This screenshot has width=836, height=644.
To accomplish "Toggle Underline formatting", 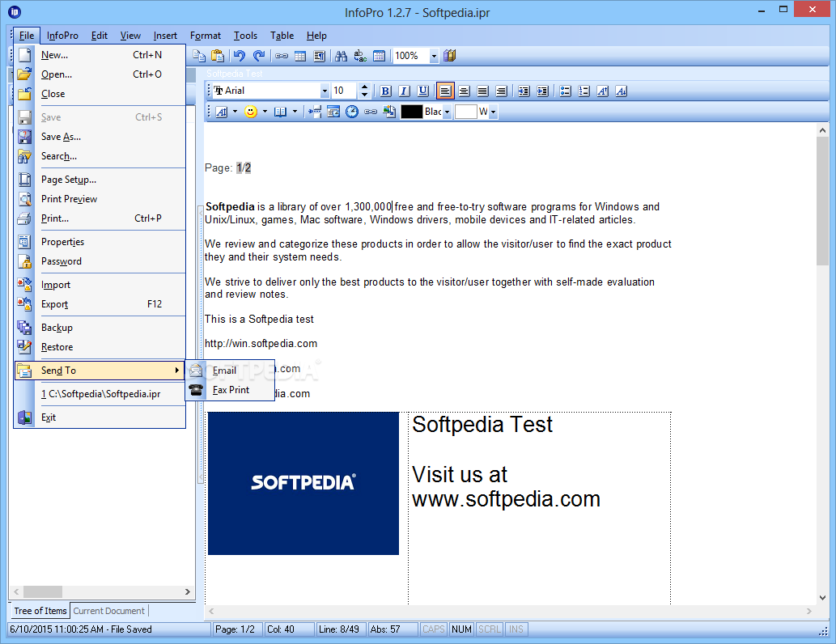I will click(422, 91).
